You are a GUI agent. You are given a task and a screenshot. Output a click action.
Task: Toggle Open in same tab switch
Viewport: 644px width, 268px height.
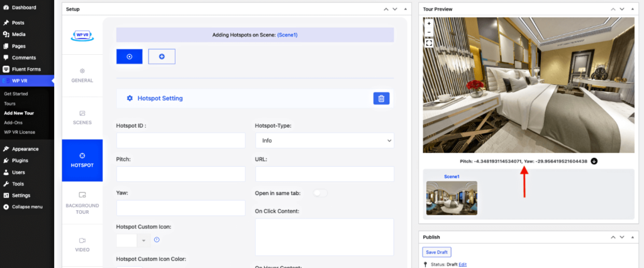[x=320, y=193]
